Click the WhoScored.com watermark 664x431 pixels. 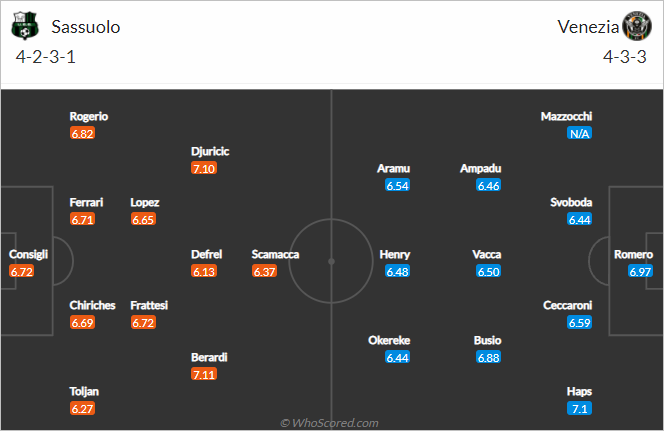pyautogui.click(x=329, y=423)
